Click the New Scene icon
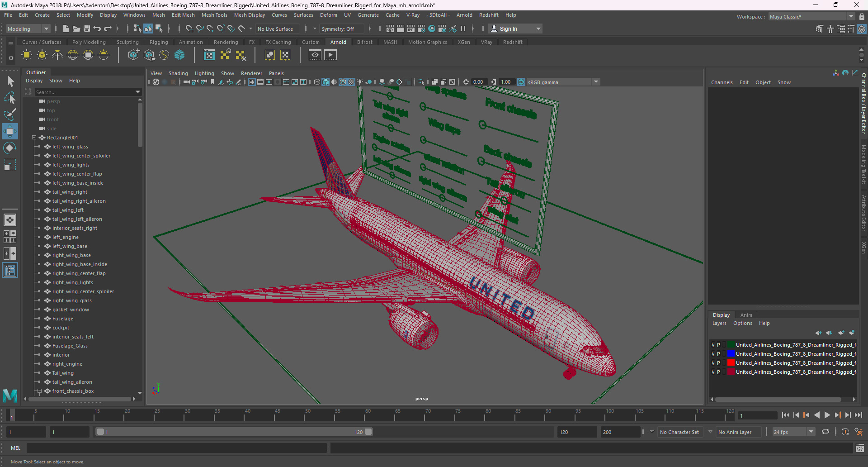The height and width of the screenshot is (467, 868). pyautogui.click(x=66, y=29)
